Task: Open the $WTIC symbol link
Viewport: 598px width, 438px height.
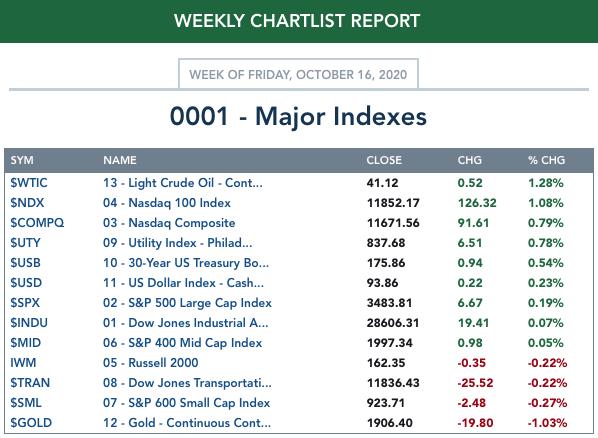Action: click(29, 183)
